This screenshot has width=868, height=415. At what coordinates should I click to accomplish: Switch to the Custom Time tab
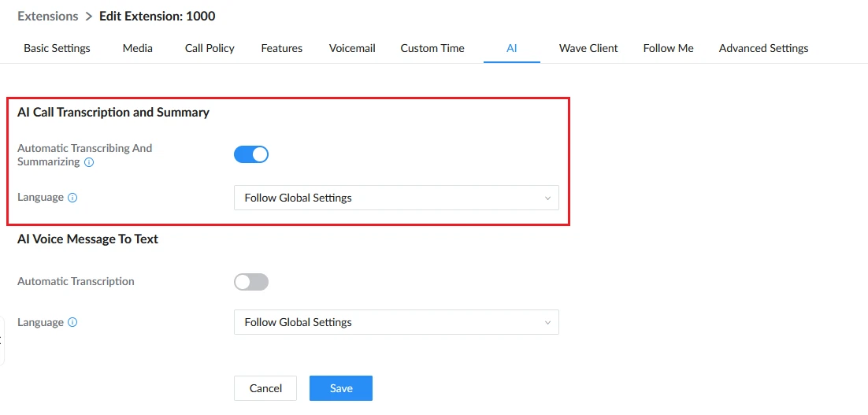432,48
